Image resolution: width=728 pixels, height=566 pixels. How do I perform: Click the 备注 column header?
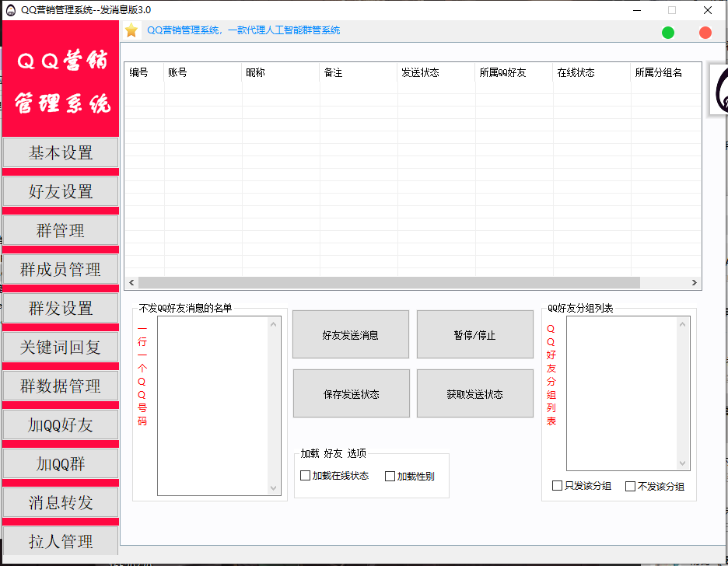click(359, 73)
